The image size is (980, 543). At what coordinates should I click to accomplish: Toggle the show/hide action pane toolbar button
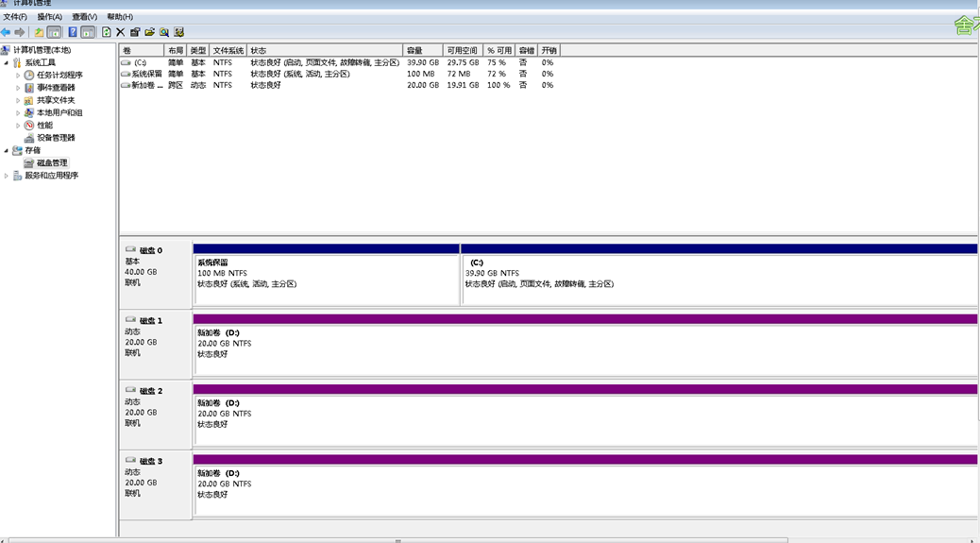[88, 32]
